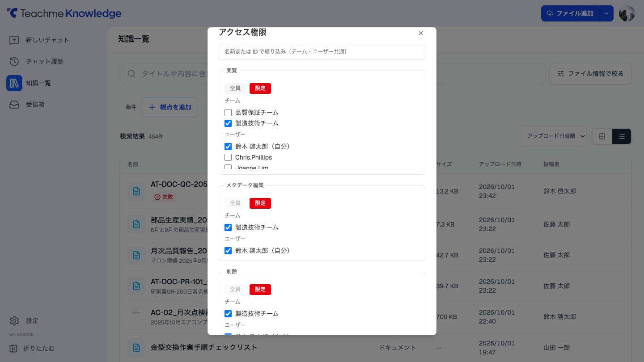Click document icon for 月次品質報告 row

(136, 255)
